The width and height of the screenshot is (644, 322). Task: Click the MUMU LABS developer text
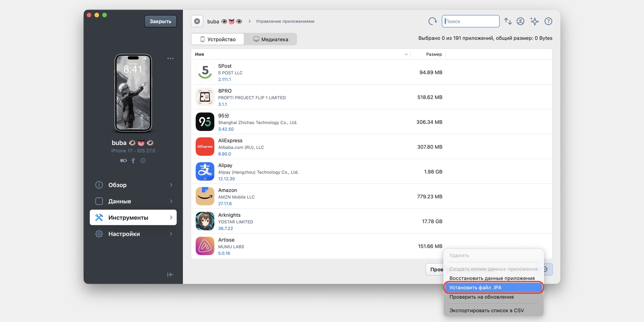(x=231, y=247)
